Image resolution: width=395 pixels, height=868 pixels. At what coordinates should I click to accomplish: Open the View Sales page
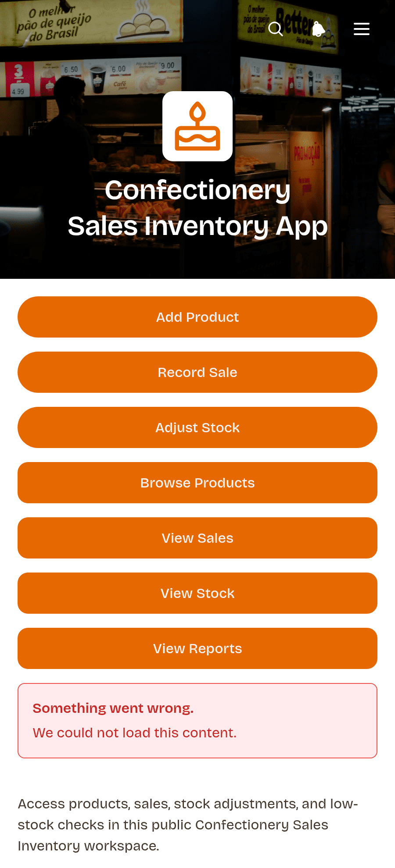click(x=197, y=538)
